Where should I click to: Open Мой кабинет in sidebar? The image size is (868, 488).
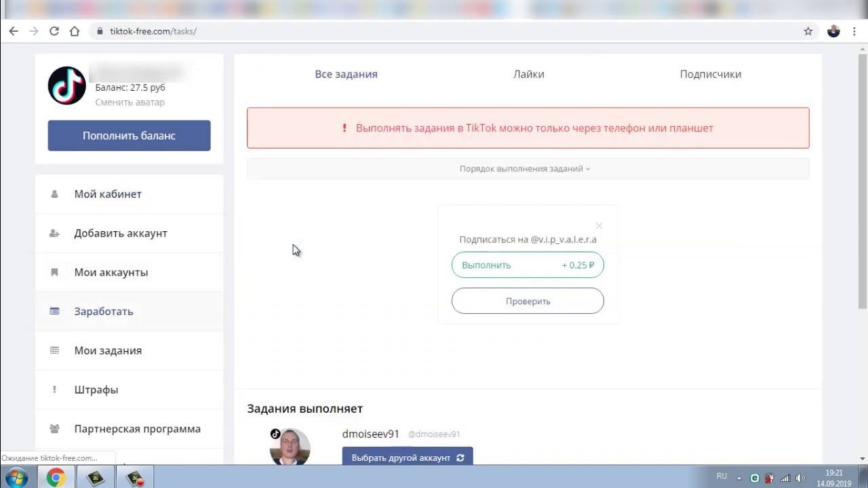pyautogui.click(x=130, y=194)
